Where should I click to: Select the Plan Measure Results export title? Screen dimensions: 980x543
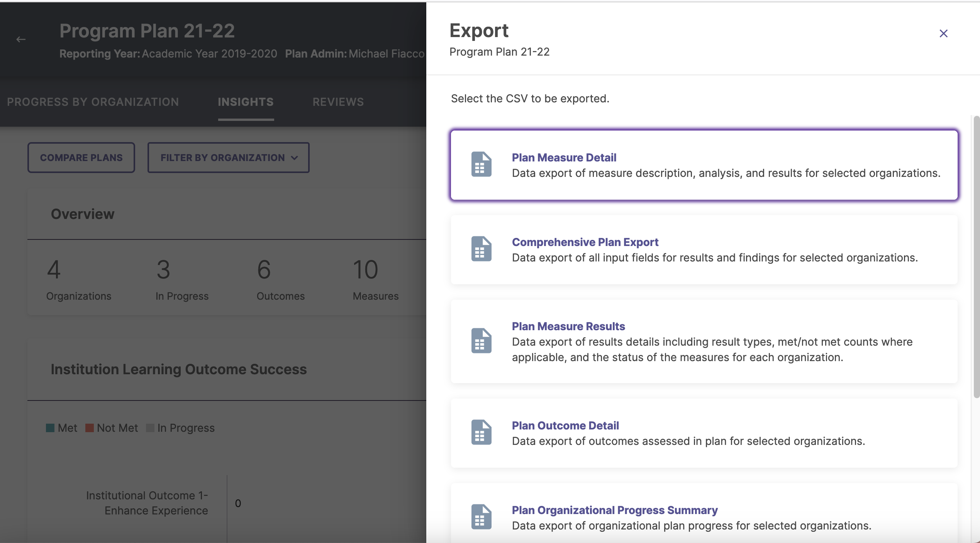point(568,326)
